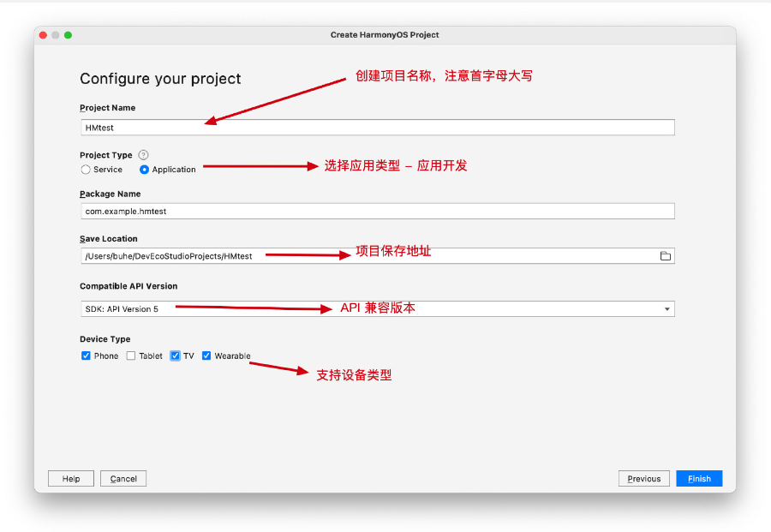Uncheck the Wearable device type
771x532 pixels.
coord(206,356)
